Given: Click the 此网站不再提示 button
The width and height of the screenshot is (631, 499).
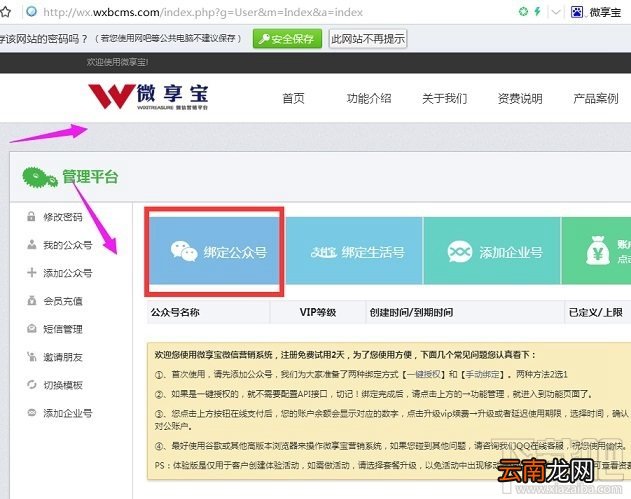Looking at the screenshot, I should click(x=368, y=39).
